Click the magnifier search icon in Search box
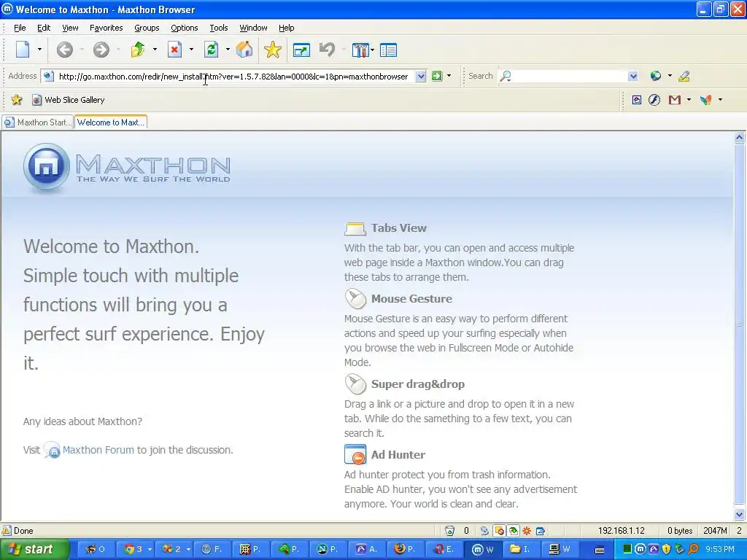 click(506, 76)
